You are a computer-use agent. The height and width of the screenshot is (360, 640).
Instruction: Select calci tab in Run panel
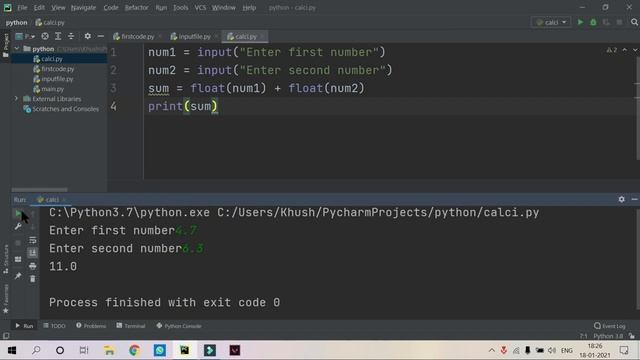click(51, 200)
